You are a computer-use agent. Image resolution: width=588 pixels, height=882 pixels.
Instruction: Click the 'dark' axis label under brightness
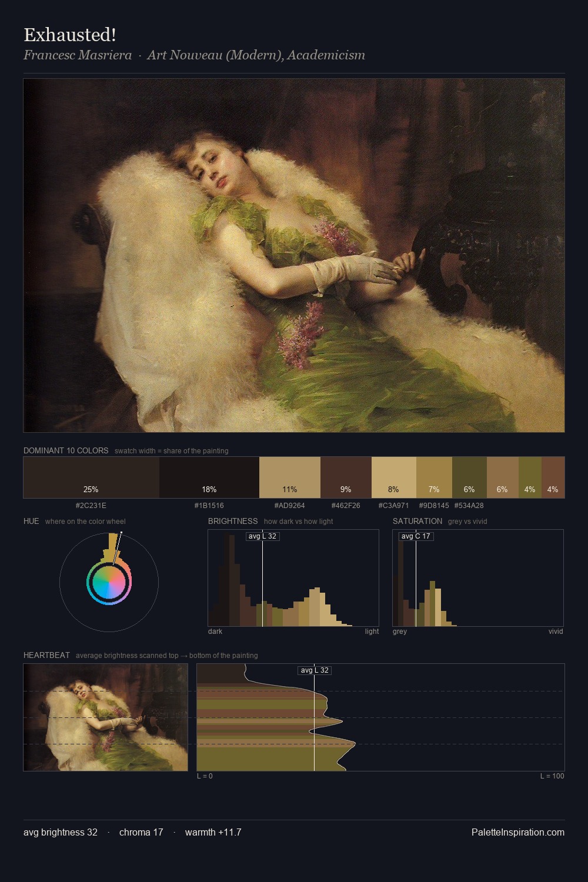(215, 632)
